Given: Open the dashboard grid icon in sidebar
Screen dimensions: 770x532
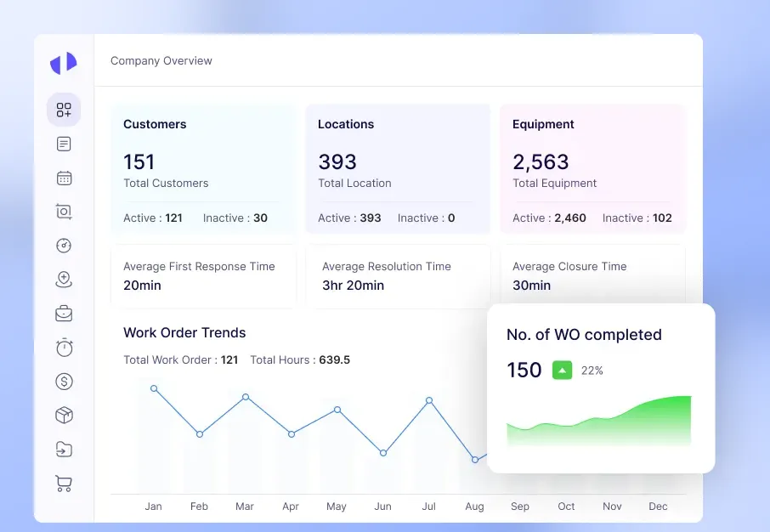Looking at the screenshot, I should 64,110.
